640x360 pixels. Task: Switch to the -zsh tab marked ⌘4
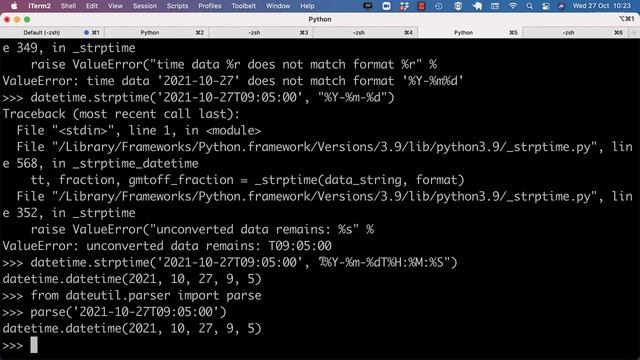tap(365, 32)
